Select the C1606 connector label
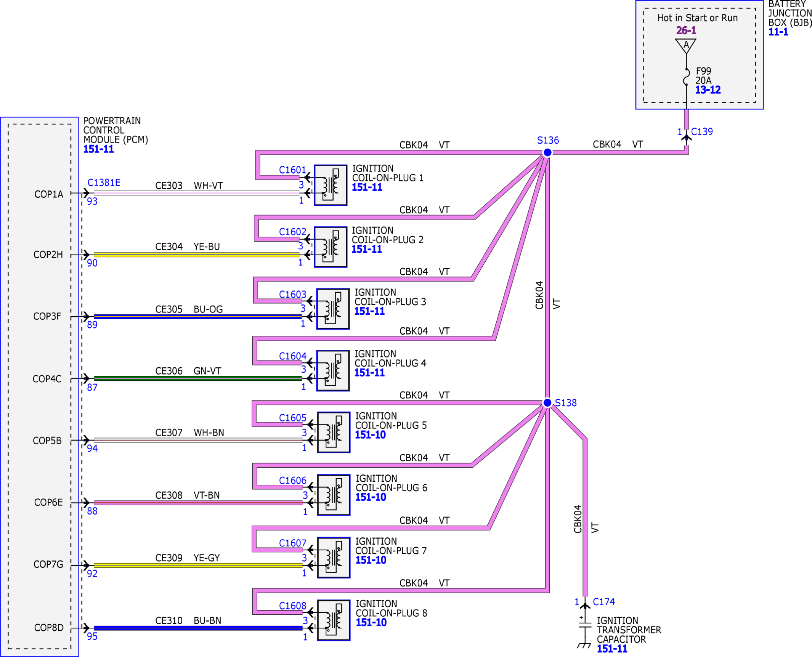The height and width of the screenshot is (657, 812). [293, 481]
